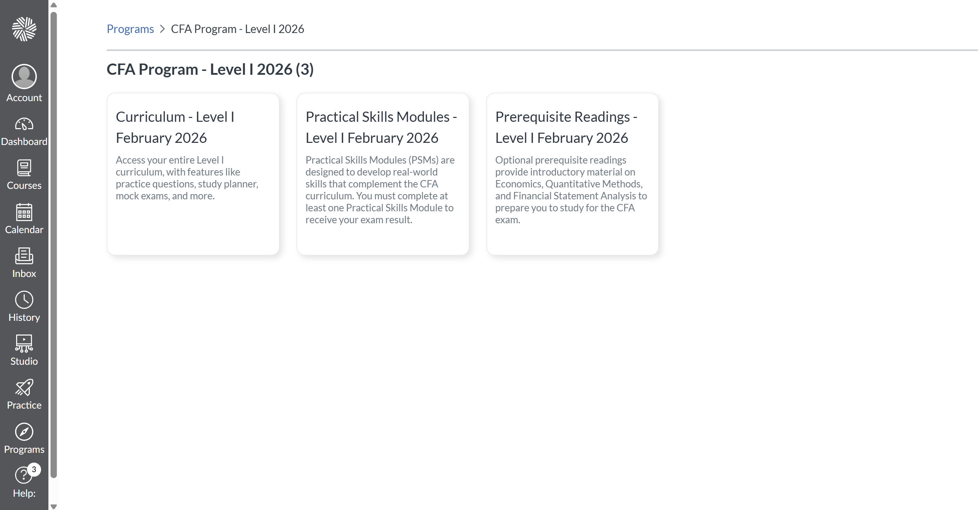
Task: Click the sidebar vertical scrollbar thumb
Action: tap(54, 244)
